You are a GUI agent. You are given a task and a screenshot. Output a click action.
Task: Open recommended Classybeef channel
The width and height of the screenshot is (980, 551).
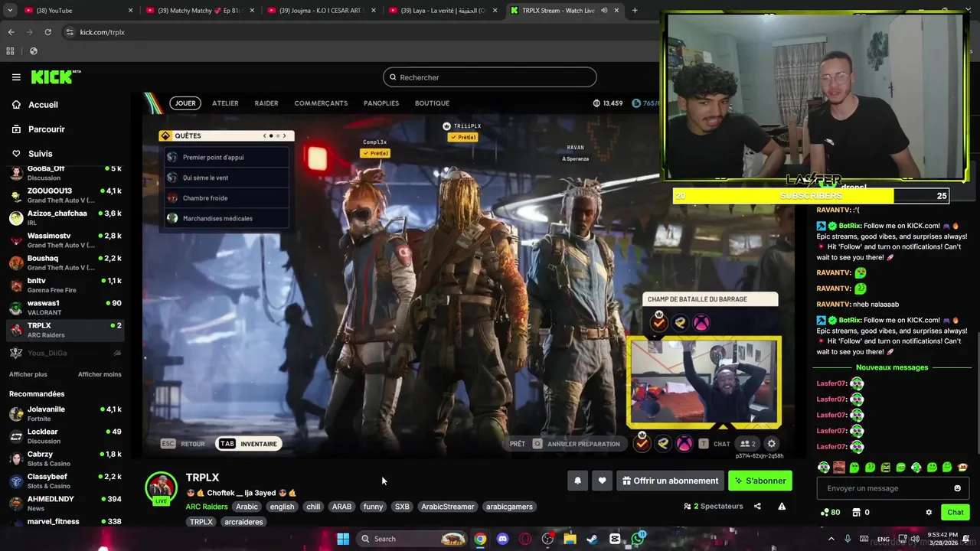pos(65,481)
